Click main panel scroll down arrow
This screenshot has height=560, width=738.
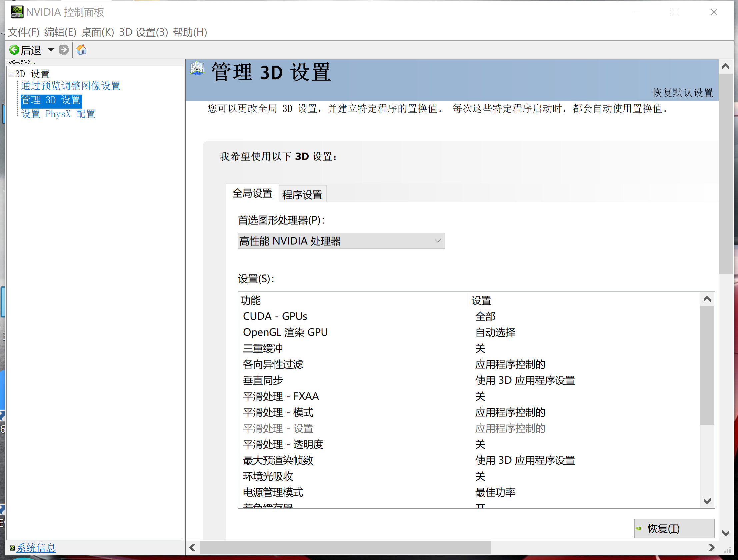point(726,533)
